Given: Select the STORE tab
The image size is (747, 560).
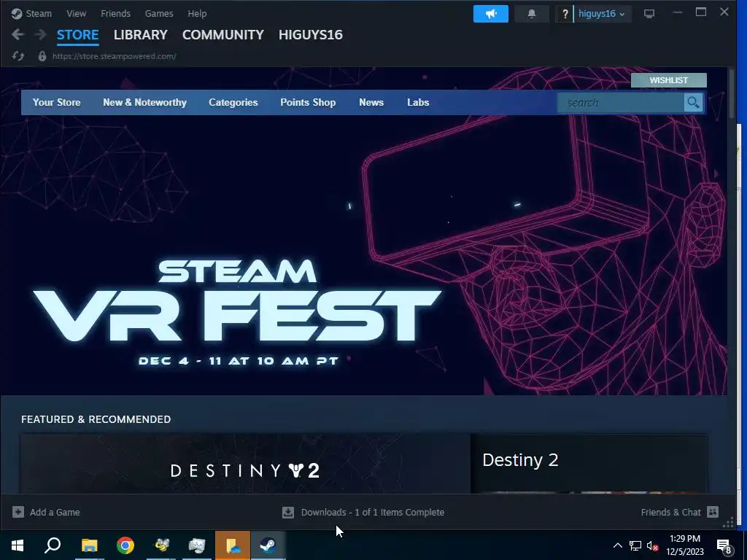Looking at the screenshot, I should coord(77,35).
